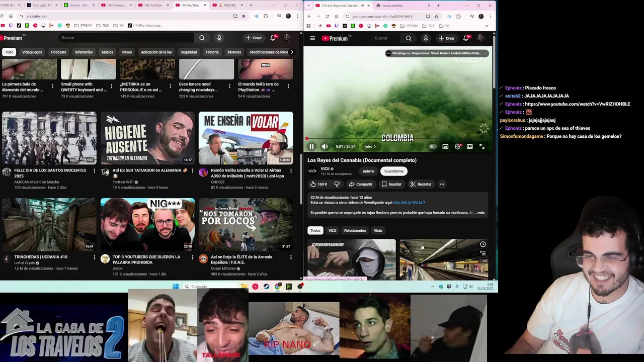The height and width of the screenshot is (362, 644).
Task: Add the subway video to Watch Later
Action: [482, 244]
